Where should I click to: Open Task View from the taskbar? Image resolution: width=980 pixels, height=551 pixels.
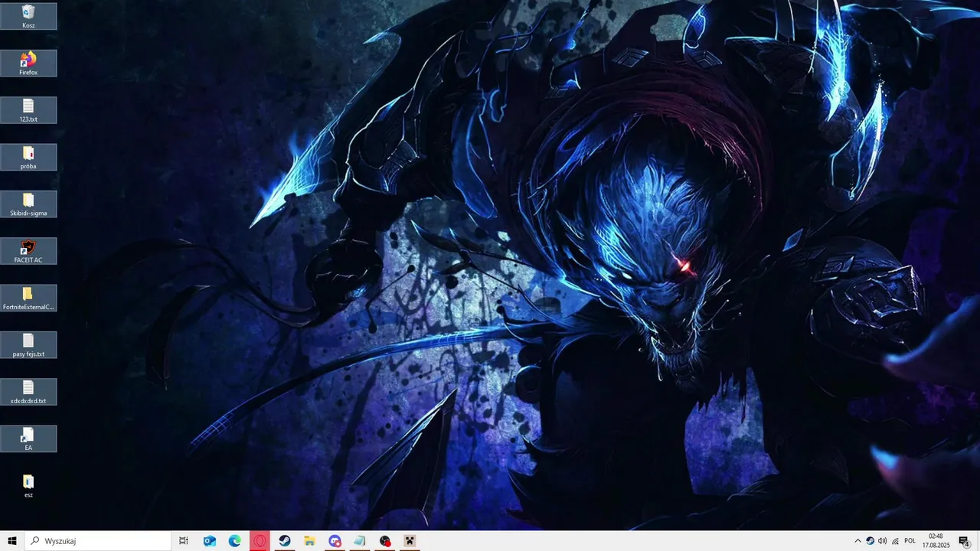(184, 541)
